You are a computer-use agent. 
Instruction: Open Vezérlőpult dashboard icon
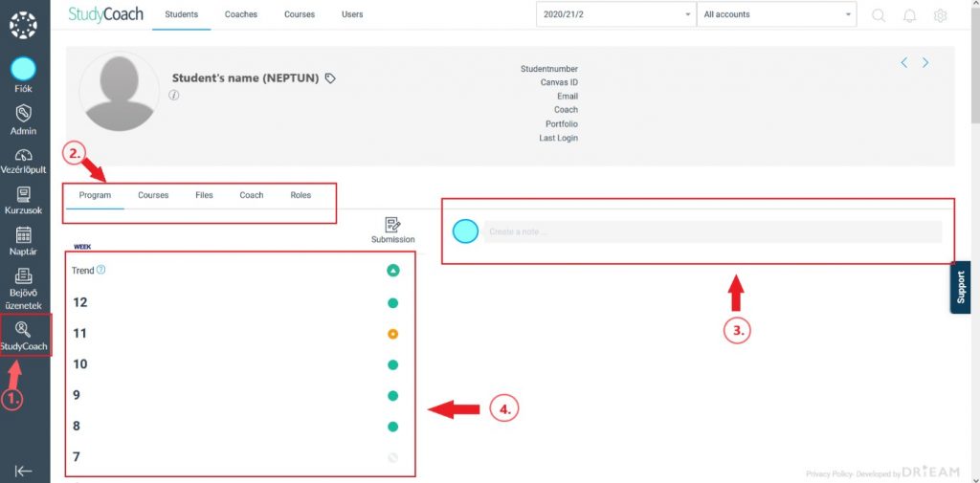click(x=24, y=155)
